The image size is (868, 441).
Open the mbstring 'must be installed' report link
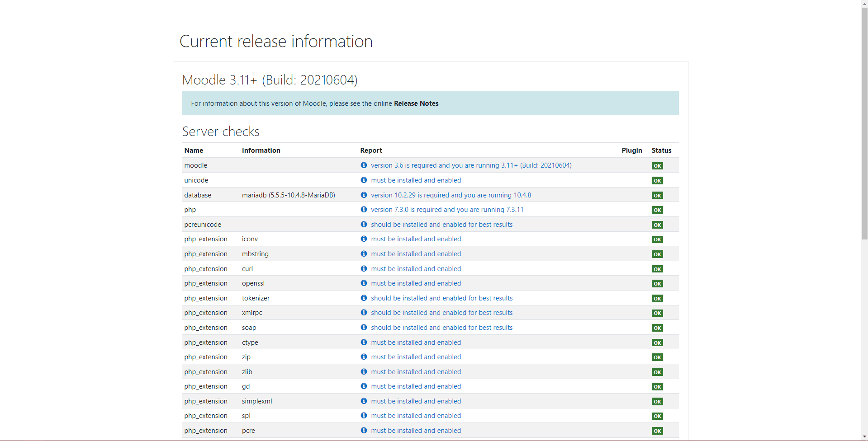(x=416, y=254)
